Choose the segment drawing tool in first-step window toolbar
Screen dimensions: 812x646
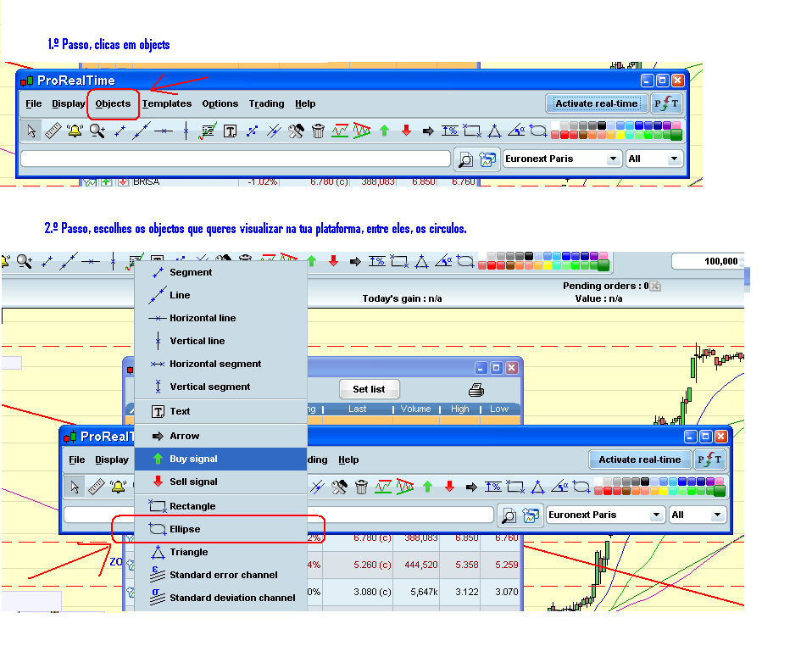pyautogui.click(x=120, y=131)
